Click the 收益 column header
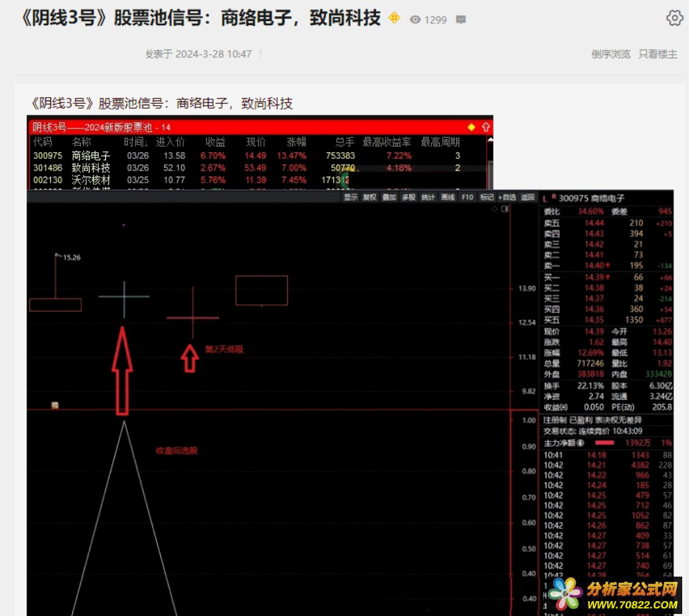689x616 pixels. click(x=215, y=142)
